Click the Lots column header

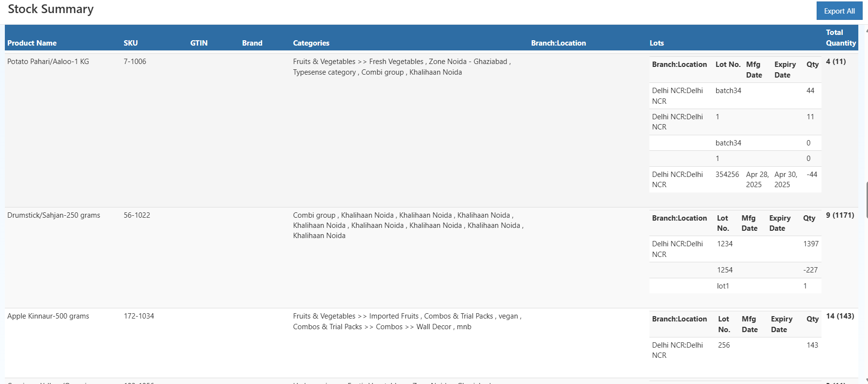pyautogui.click(x=656, y=43)
